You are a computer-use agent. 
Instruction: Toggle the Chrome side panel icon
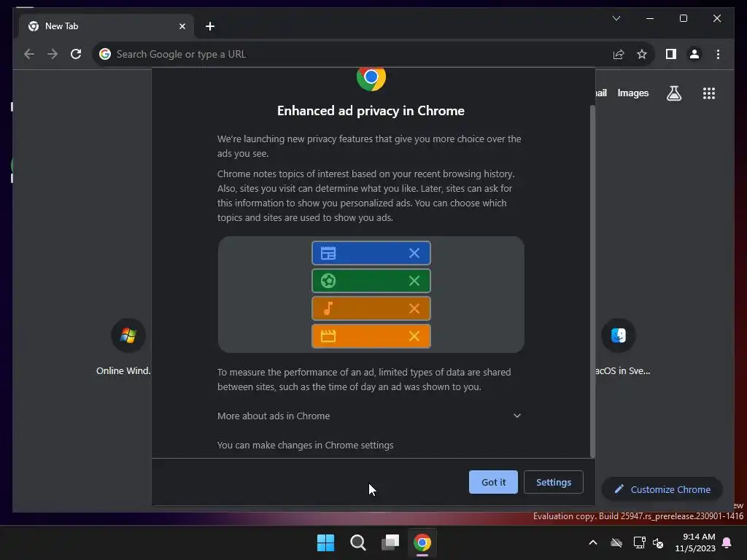[x=671, y=54]
